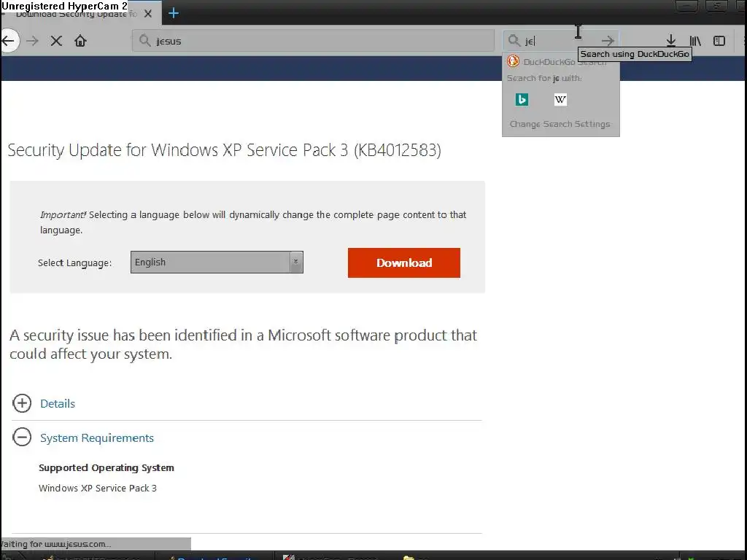Expand the Details section plus icon

pyautogui.click(x=22, y=403)
